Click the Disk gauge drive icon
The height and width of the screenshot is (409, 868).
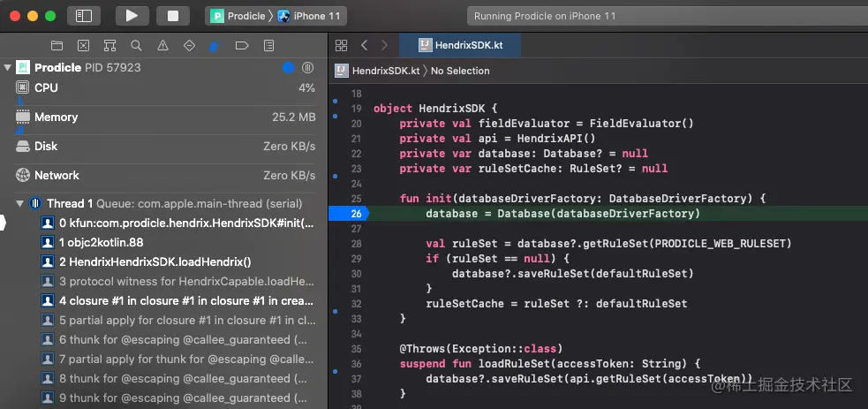pyautogui.click(x=22, y=146)
